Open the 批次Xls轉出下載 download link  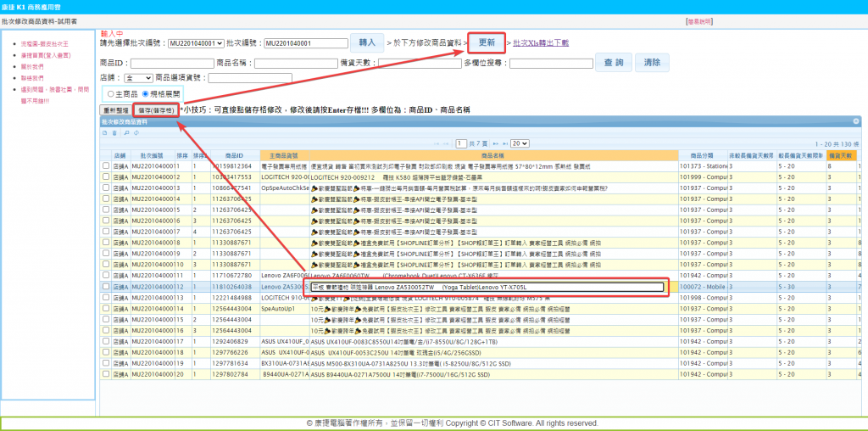point(540,42)
